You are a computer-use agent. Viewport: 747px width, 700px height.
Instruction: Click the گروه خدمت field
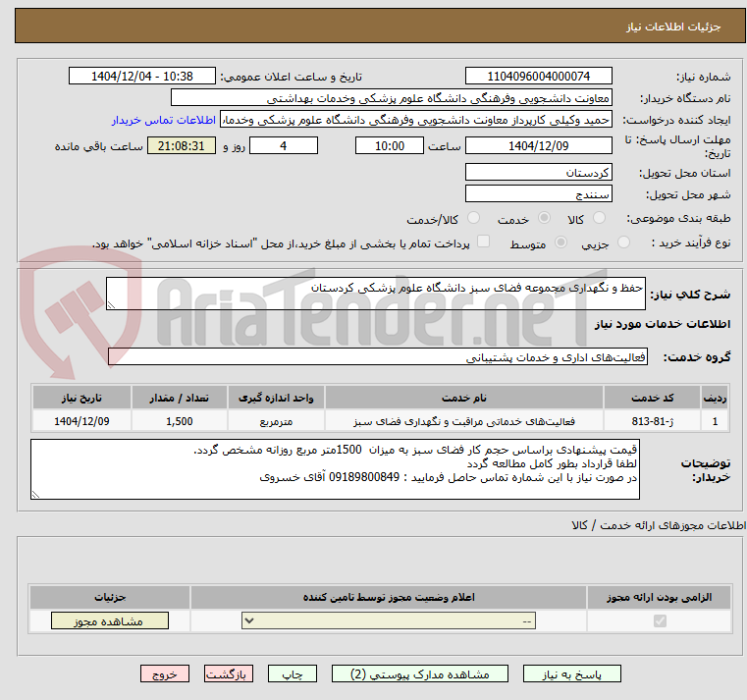click(x=378, y=357)
